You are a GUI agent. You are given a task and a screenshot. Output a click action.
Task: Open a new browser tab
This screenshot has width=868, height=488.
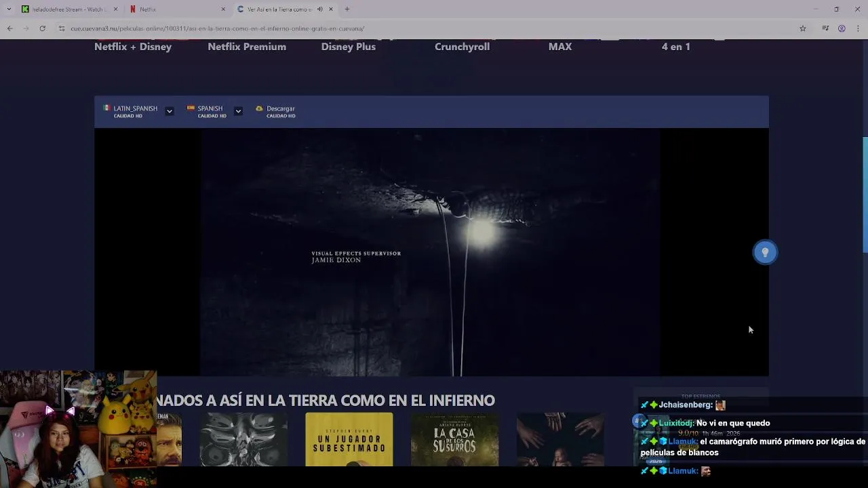347,9
